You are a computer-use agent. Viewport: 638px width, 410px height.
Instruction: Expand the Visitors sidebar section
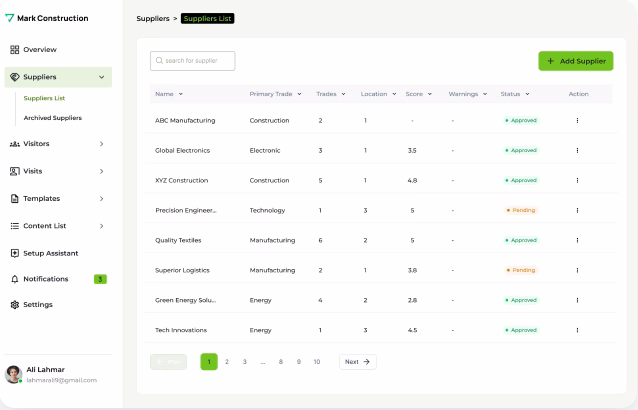(x=101, y=144)
